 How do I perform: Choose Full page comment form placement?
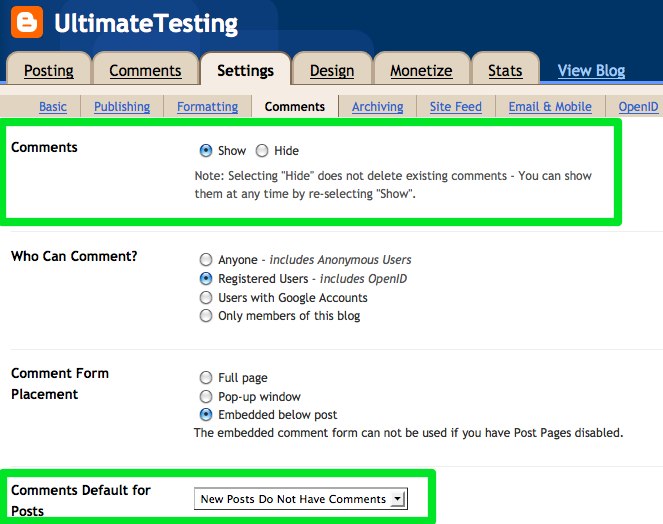click(206, 378)
